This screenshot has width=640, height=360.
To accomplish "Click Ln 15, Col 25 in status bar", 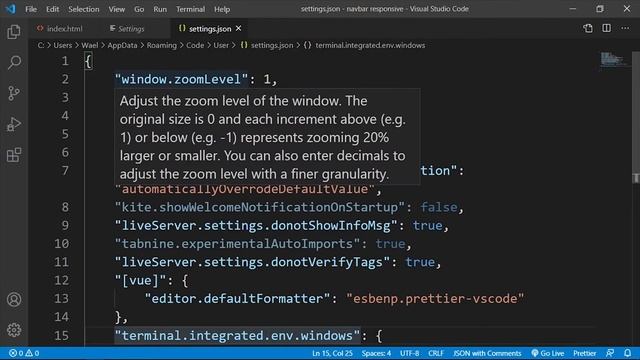I will click(x=332, y=353).
